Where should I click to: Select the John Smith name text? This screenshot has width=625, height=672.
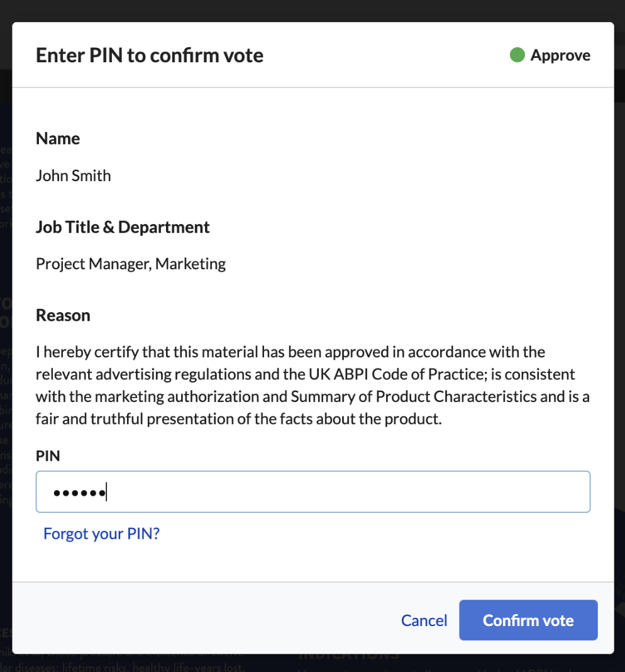(74, 176)
